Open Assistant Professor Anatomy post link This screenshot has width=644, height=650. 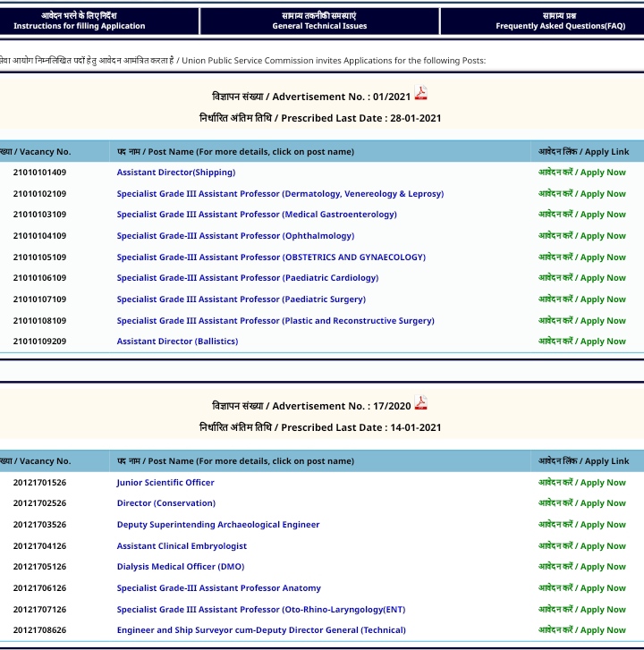[219, 588]
